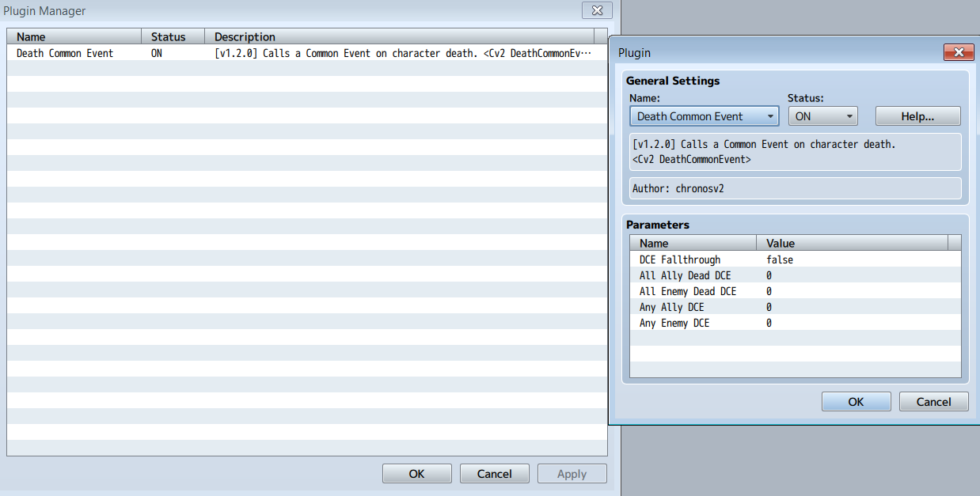Image resolution: width=980 pixels, height=496 pixels.
Task: Click ON status of Death Common Event row
Action: coord(157,53)
